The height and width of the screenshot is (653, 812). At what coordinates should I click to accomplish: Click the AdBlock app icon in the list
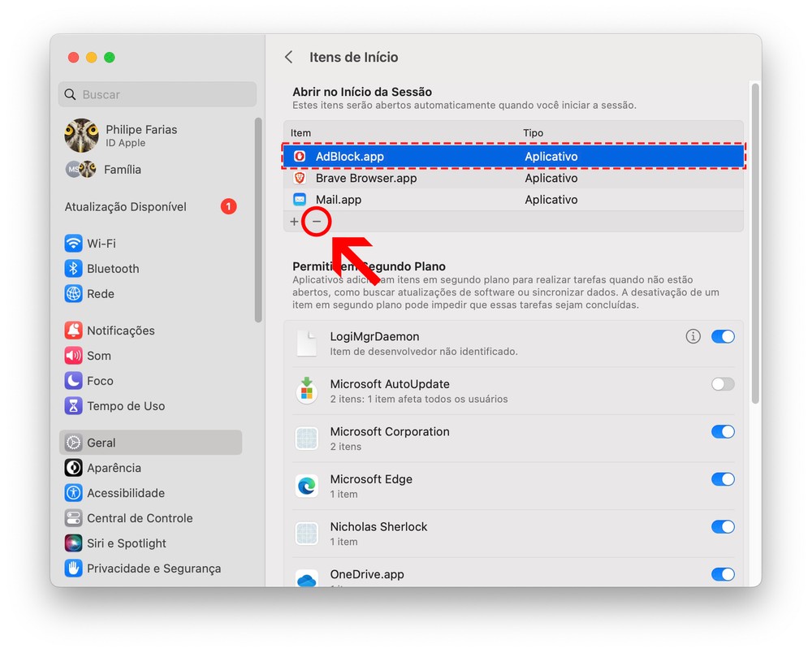300,157
